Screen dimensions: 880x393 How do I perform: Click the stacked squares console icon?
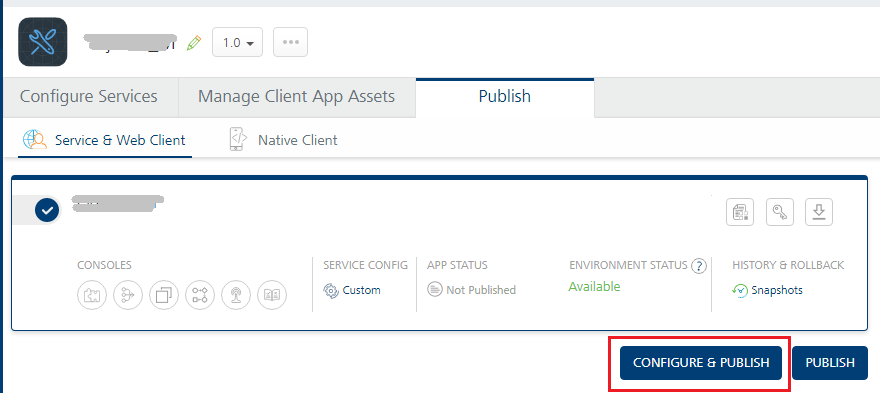(164, 295)
